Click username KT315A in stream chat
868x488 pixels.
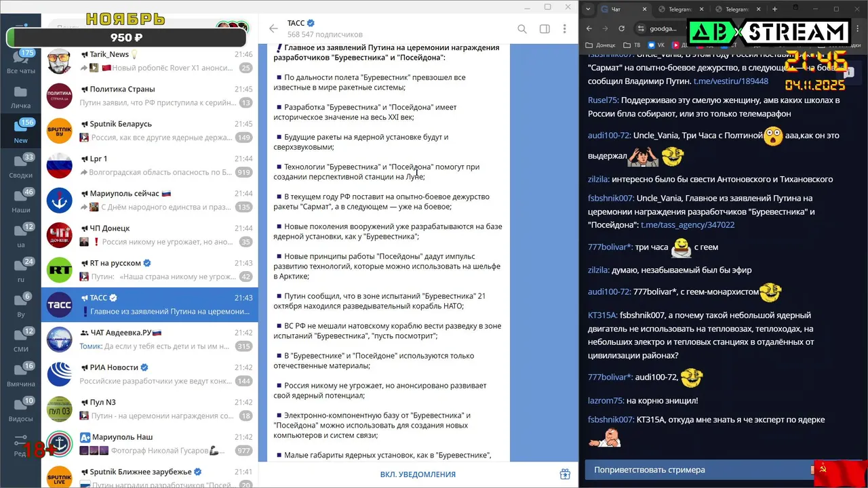pyautogui.click(x=602, y=314)
